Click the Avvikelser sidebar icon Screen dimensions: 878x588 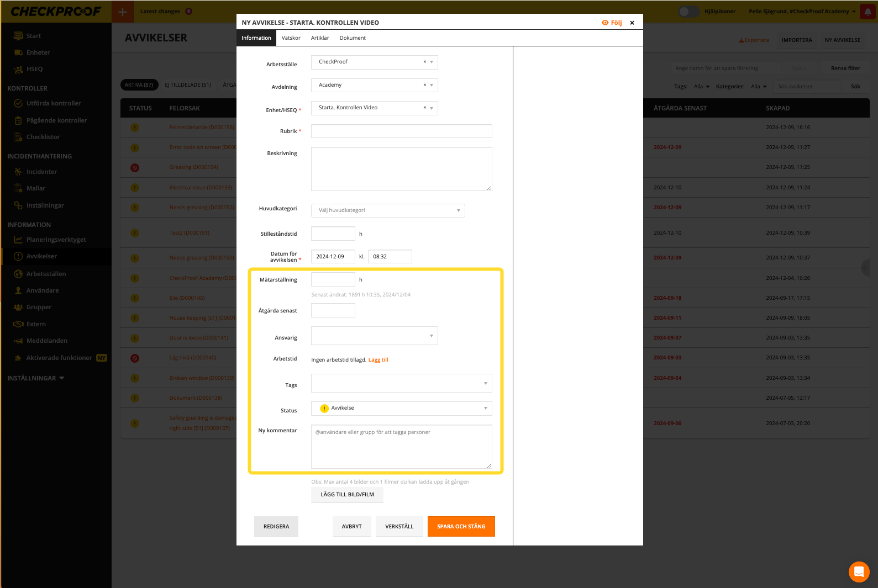(18, 256)
